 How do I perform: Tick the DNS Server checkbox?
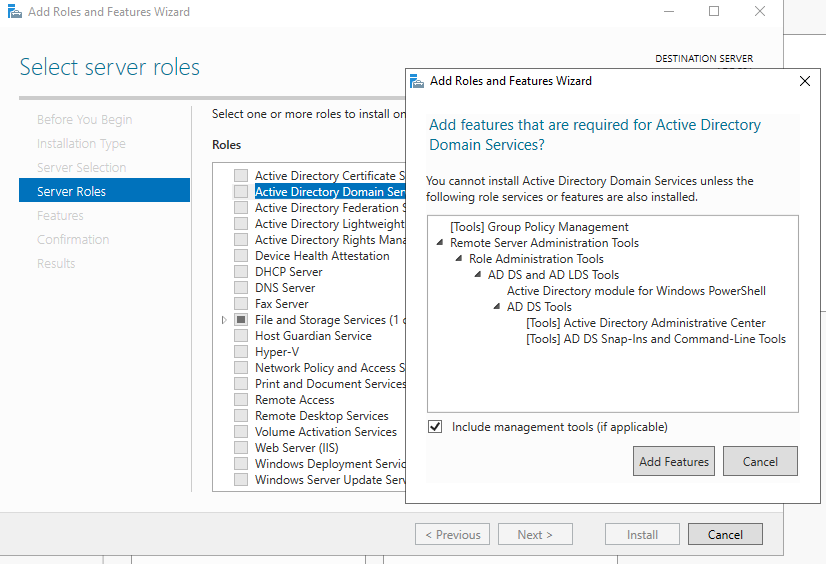241,288
